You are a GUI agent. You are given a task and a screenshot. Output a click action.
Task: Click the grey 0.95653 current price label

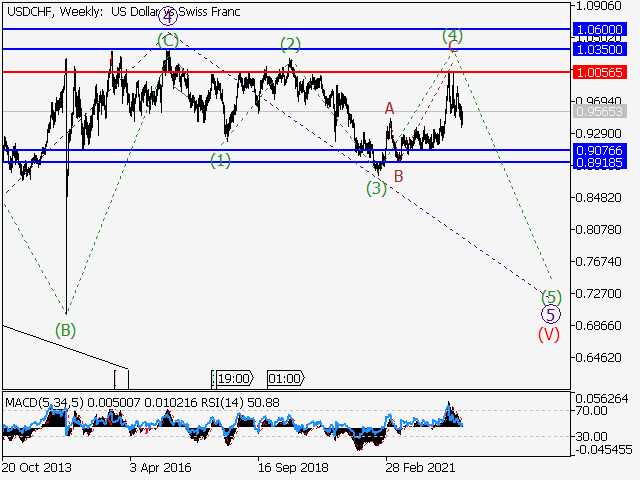pyautogui.click(x=599, y=111)
